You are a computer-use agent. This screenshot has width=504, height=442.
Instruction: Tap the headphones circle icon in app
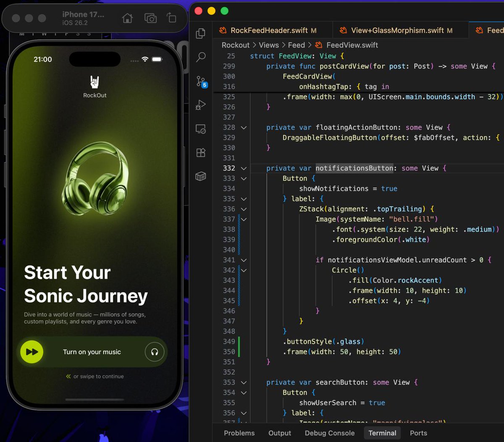pos(155,352)
